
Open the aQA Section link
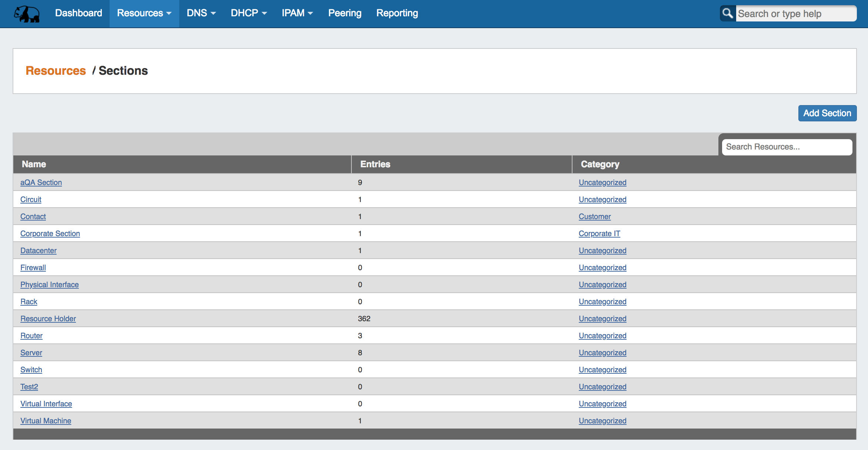point(41,182)
